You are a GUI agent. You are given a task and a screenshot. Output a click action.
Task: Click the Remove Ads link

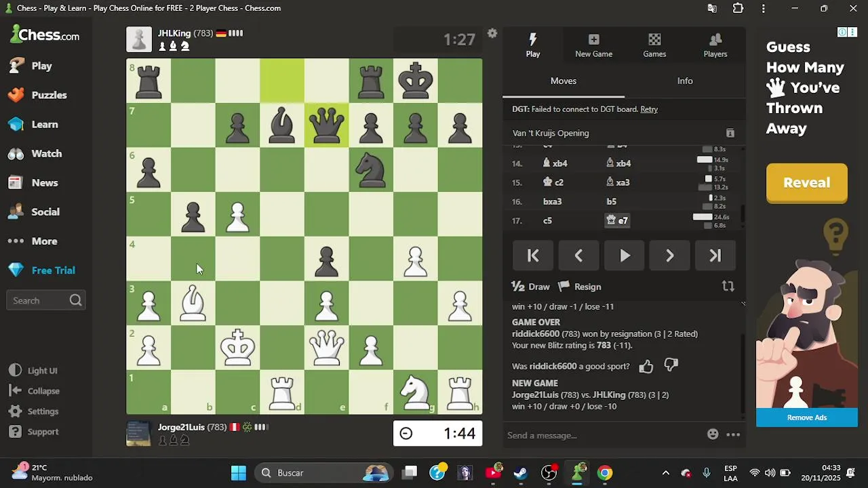click(x=806, y=418)
